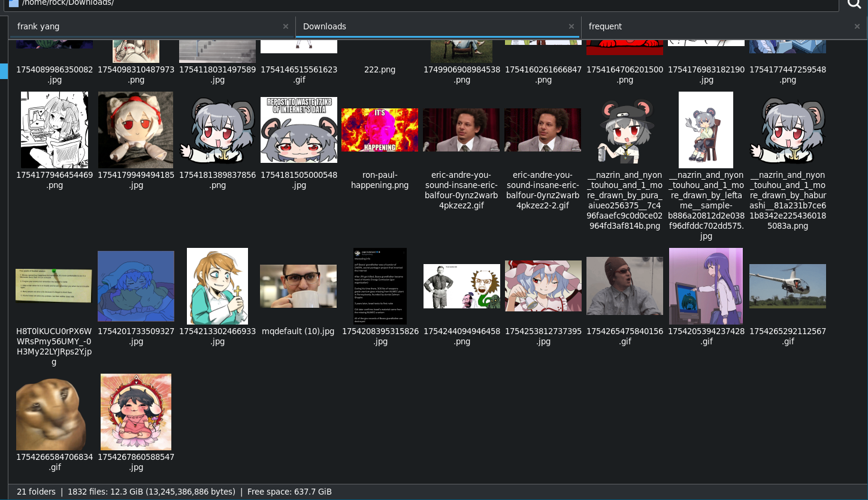The height and width of the screenshot is (500, 868).
Task: Select nazrin thumbnail drawn by haburashi
Action: (x=788, y=130)
